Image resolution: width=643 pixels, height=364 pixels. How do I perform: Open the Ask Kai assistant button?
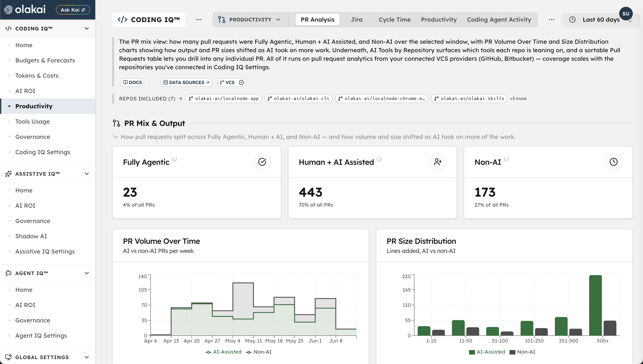point(73,10)
